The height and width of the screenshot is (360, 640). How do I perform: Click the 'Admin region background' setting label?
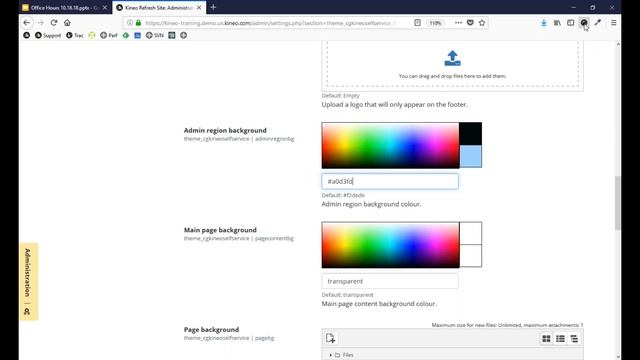[225, 130]
